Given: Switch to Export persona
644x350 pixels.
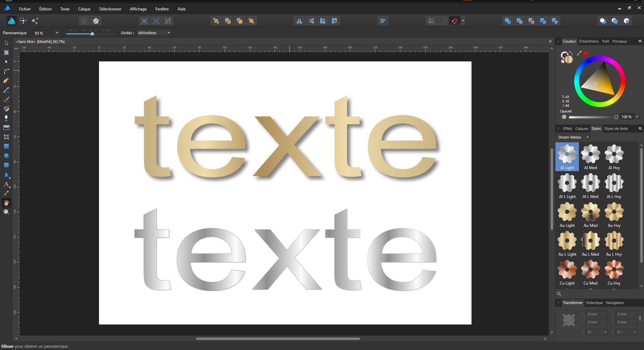Looking at the screenshot, I should coord(35,21).
